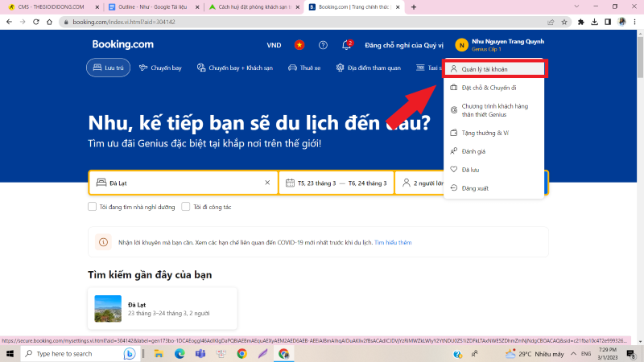644x362 pixels.
Task: Open Chrome extensions puzzle icon
Action: tap(581, 22)
